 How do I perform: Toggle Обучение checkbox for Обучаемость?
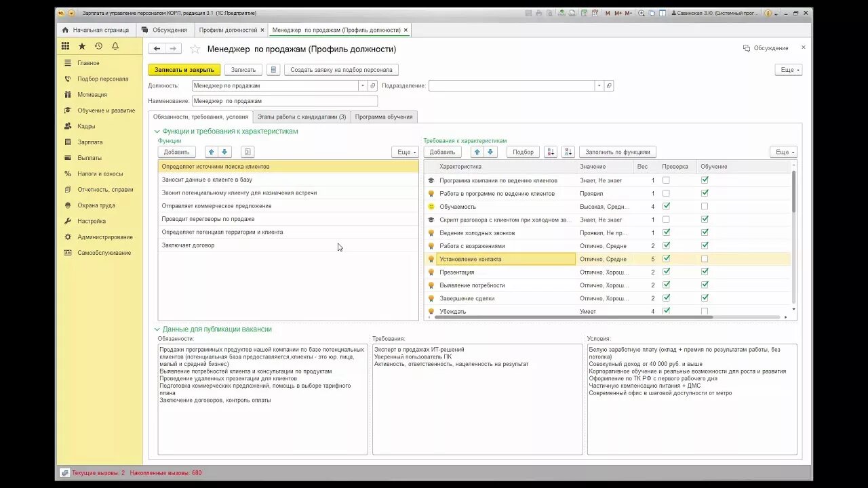(x=705, y=206)
